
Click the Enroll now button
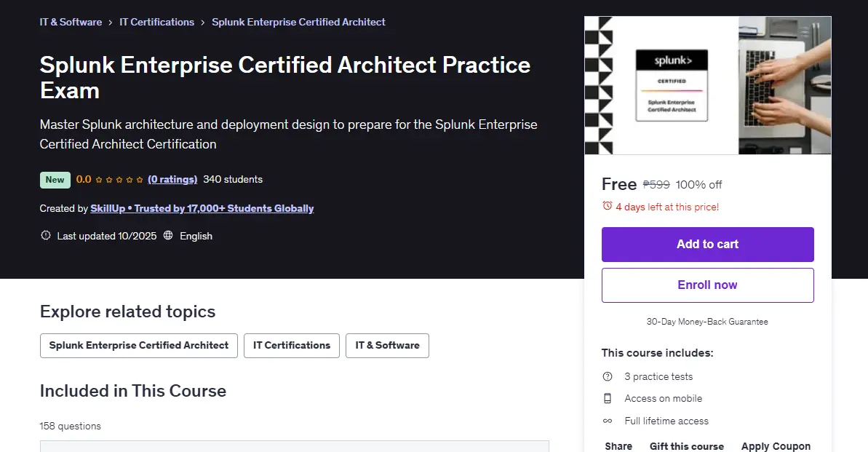pos(707,285)
